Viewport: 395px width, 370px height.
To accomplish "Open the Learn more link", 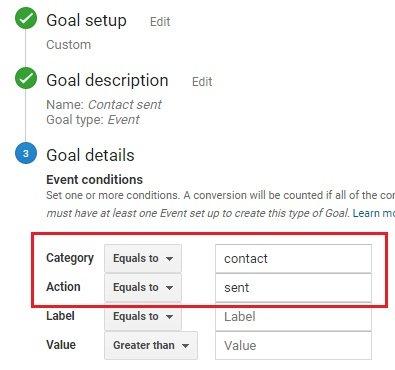I will (x=374, y=213).
